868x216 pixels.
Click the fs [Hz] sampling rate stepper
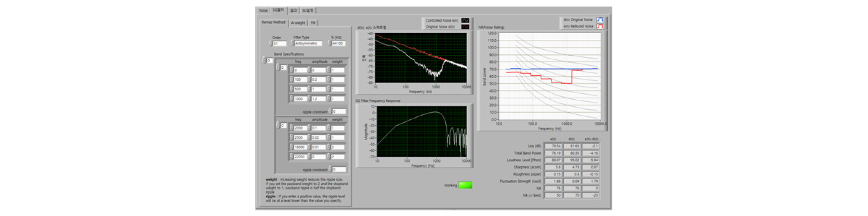coord(329,44)
